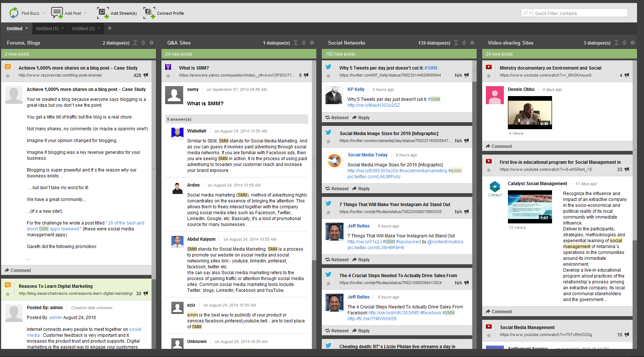Open dropdown arrow on Untitled (1) tab
The image size is (644, 357).
[63, 28]
